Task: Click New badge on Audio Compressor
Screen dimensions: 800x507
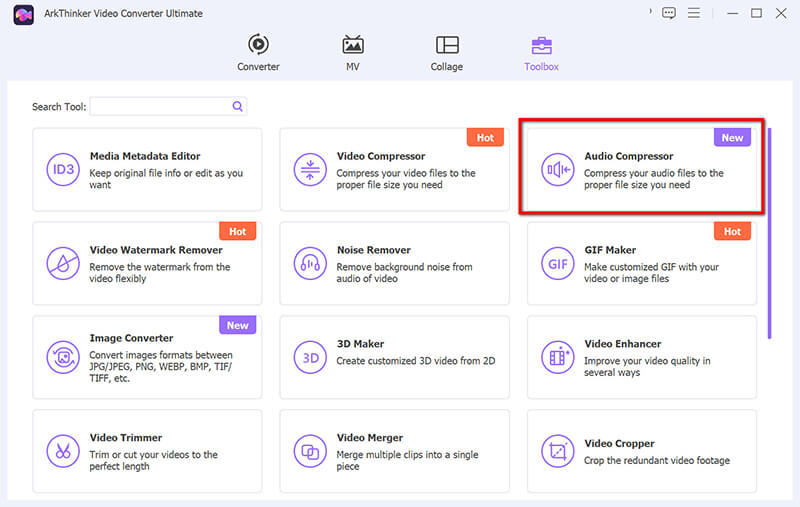Action: 732,137
